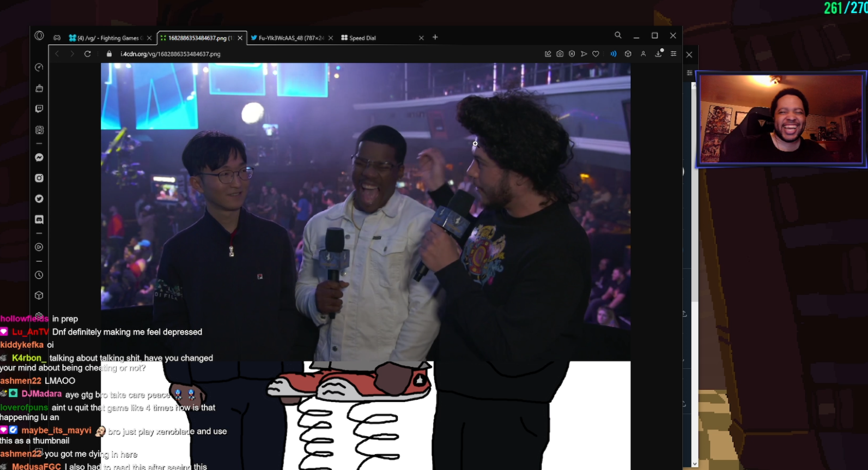Open the Player icon in sidebar
The image size is (868, 470).
(39, 247)
